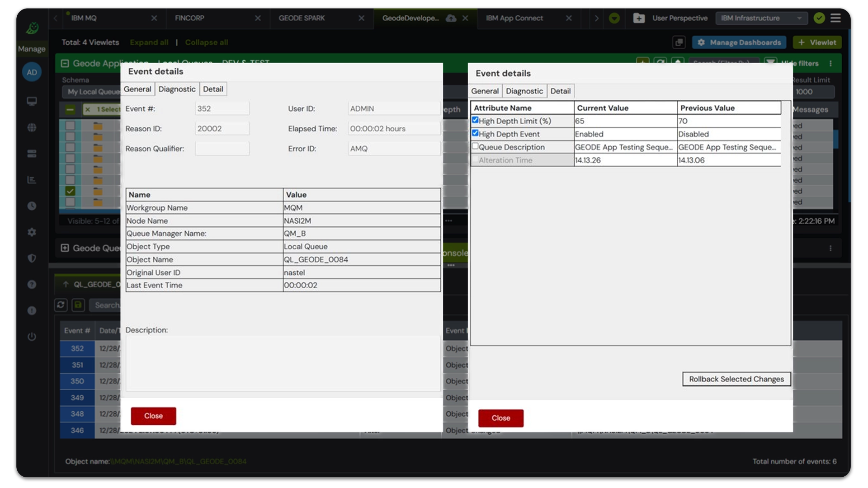The image size is (868, 488).
Task: Click the Collapse all link
Action: (207, 42)
